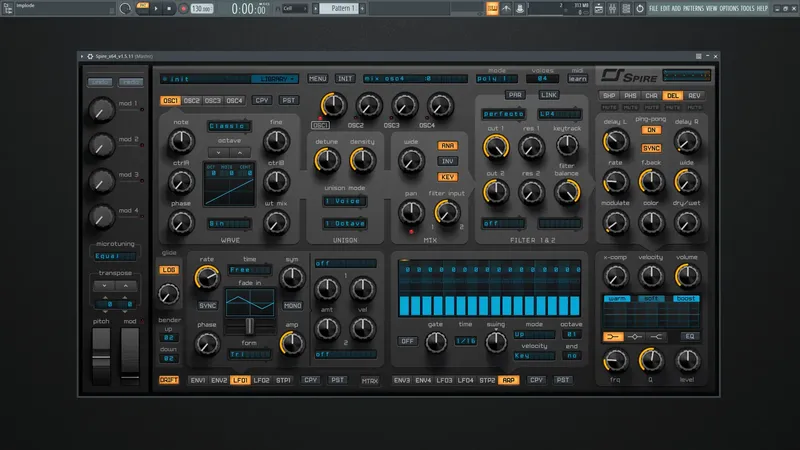Switch to the PHS effects tab
Screen dimensions: 800x450
(x=630, y=96)
